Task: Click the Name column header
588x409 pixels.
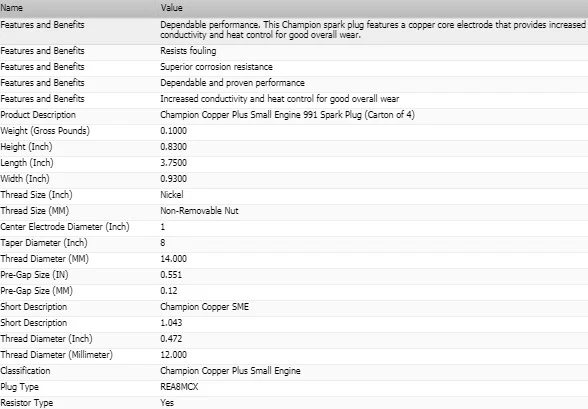Action: pyautogui.click(x=11, y=7)
